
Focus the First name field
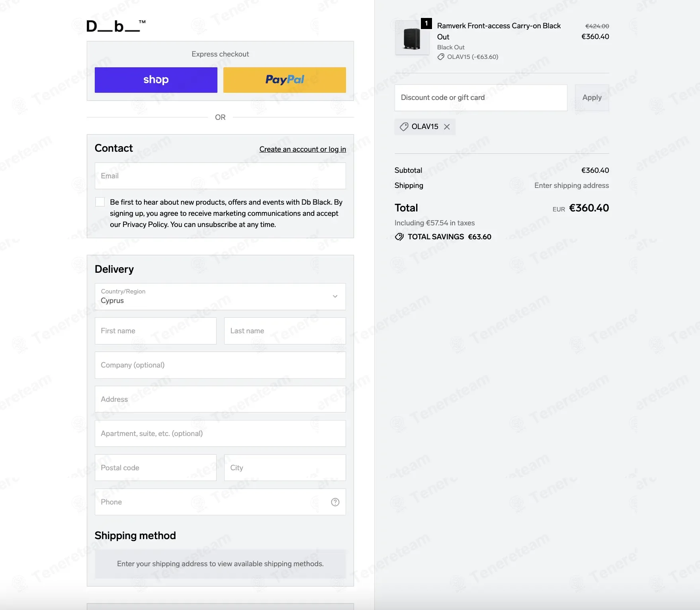[156, 331]
